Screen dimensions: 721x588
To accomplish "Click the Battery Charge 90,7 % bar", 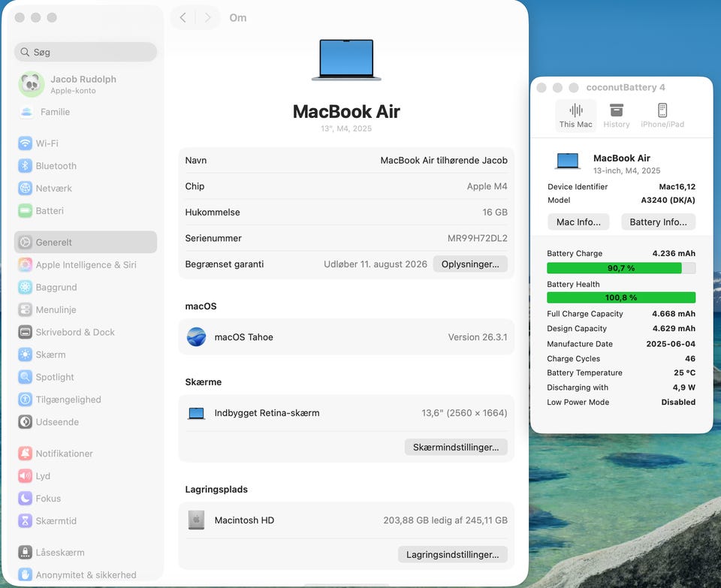I will tap(621, 268).
